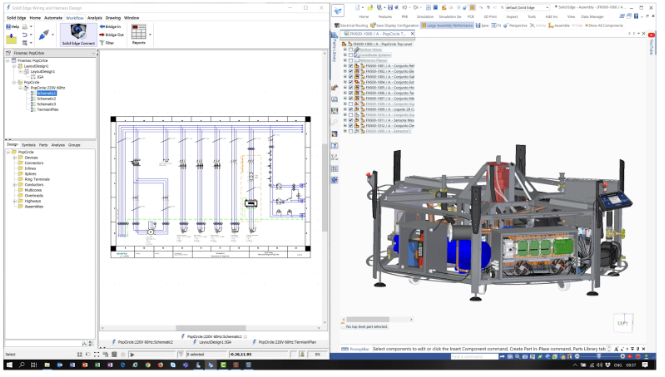Open the Reports dropdown arrow
665x377 pixels.
150,35
